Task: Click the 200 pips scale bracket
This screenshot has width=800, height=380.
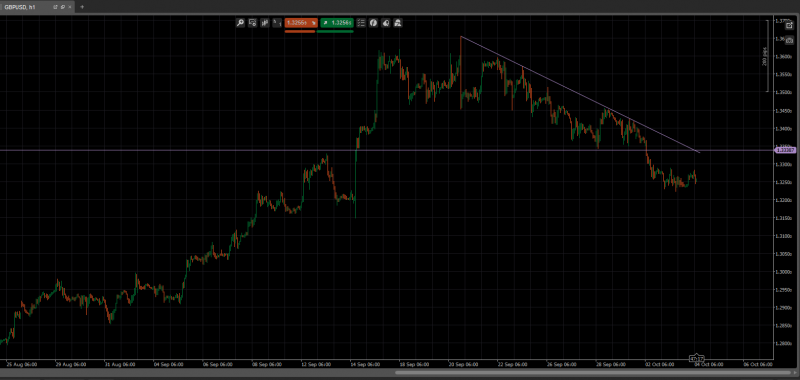Action: pos(766,57)
